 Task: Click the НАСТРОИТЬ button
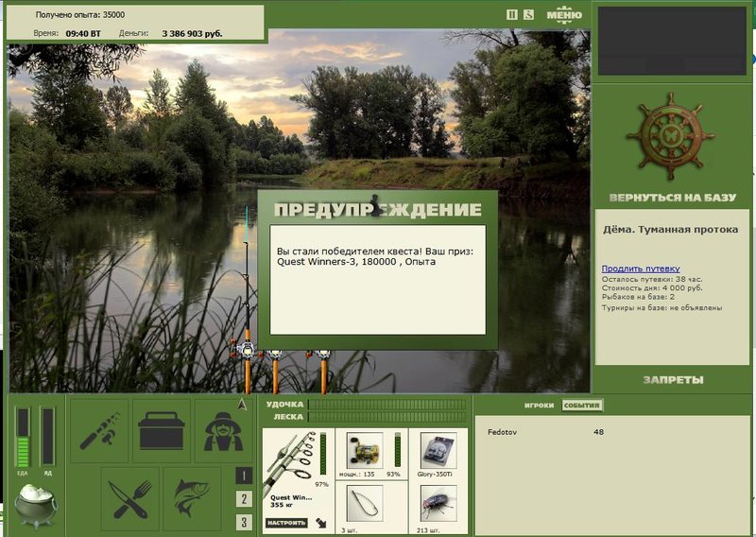[x=286, y=522]
